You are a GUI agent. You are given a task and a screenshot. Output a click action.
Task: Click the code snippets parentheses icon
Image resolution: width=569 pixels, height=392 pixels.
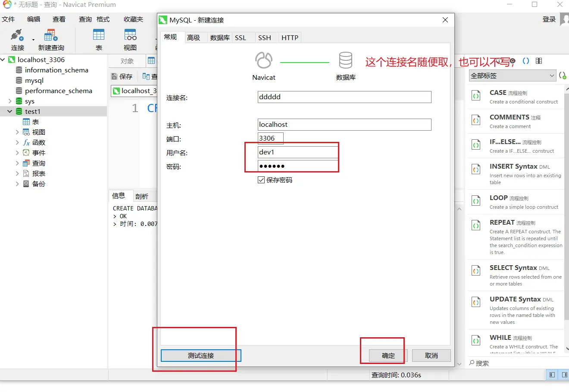pyautogui.click(x=526, y=61)
